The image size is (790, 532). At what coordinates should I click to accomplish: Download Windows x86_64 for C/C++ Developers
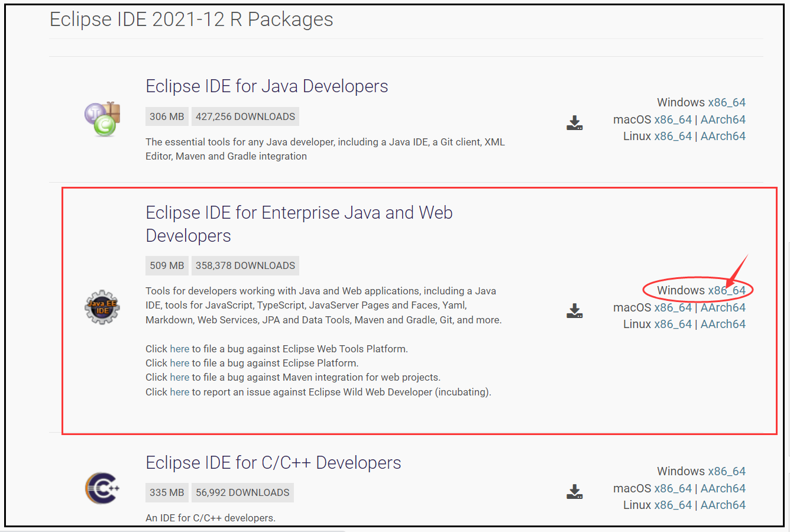pyautogui.click(x=727, y=471)
